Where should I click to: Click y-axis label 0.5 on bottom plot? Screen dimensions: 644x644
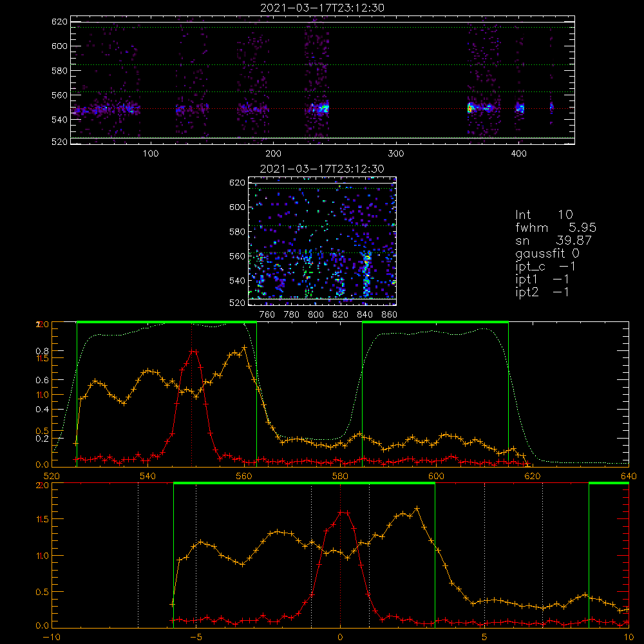[x=43, y=592]
